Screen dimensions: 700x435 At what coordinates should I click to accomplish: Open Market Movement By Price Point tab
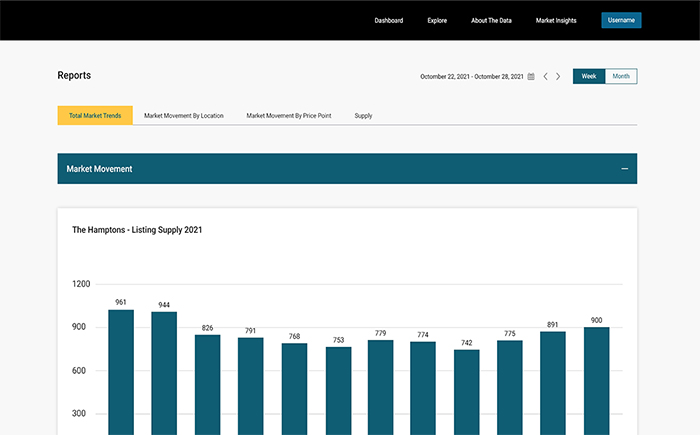(x=289, y=116)
